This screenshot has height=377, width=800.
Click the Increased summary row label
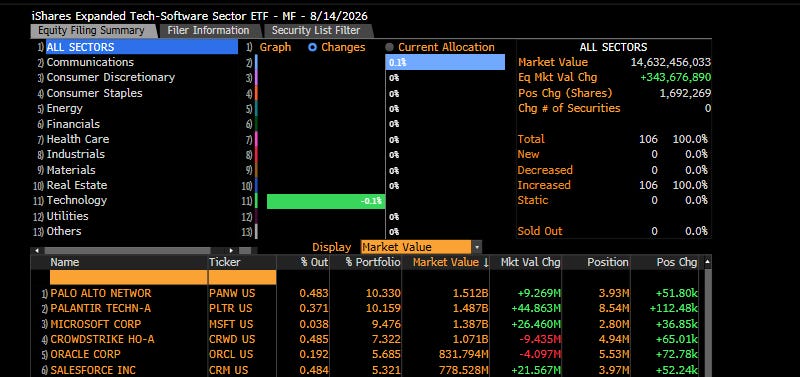[544, 185]
